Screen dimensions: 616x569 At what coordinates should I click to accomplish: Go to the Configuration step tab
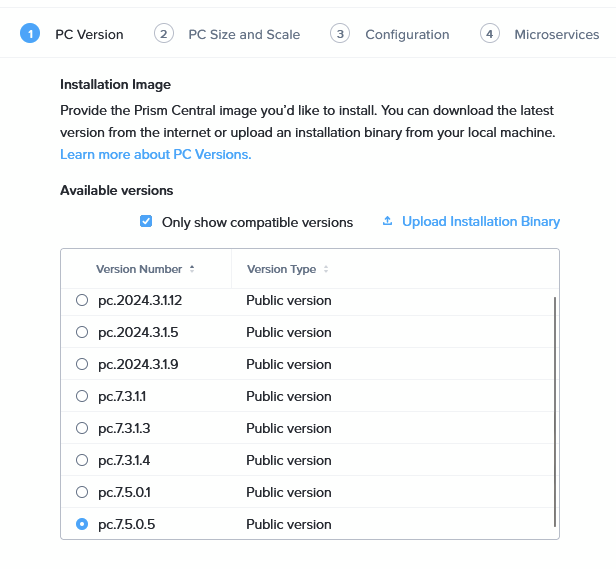[x=407, y=34]
